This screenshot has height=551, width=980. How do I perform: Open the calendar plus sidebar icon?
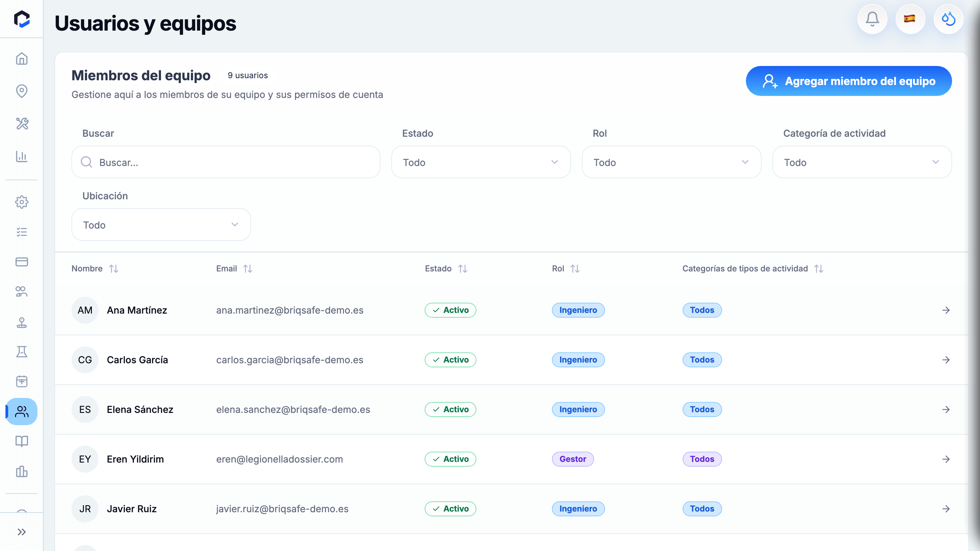(x=22, y=381)
